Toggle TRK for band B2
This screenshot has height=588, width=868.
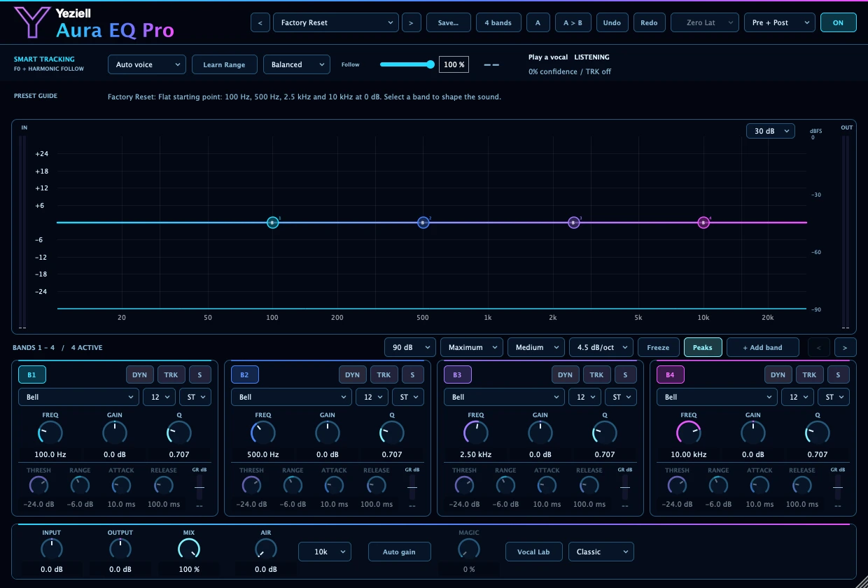(384, 374)
